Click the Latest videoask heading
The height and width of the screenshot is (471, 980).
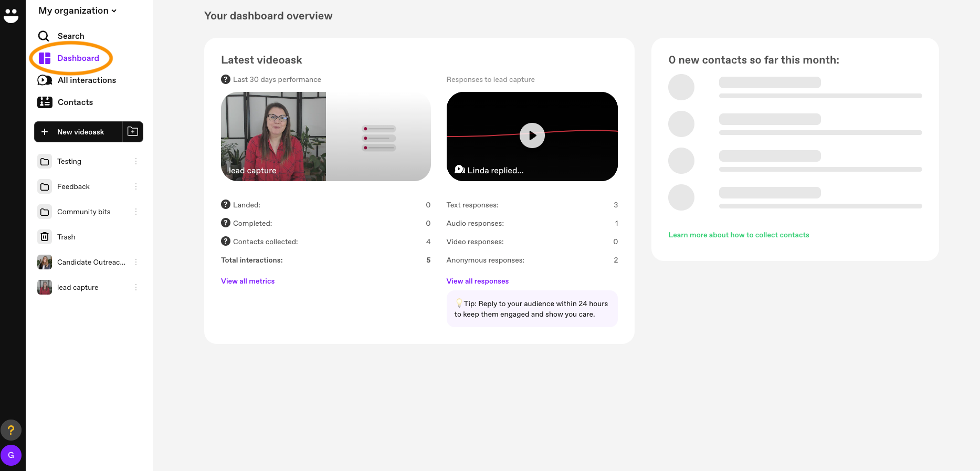261,60
